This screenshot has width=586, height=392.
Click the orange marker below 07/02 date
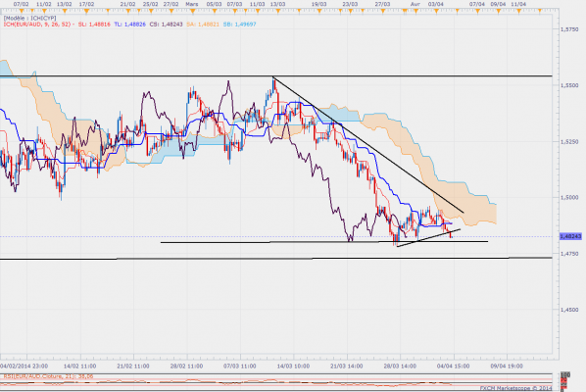click(23, 12)
